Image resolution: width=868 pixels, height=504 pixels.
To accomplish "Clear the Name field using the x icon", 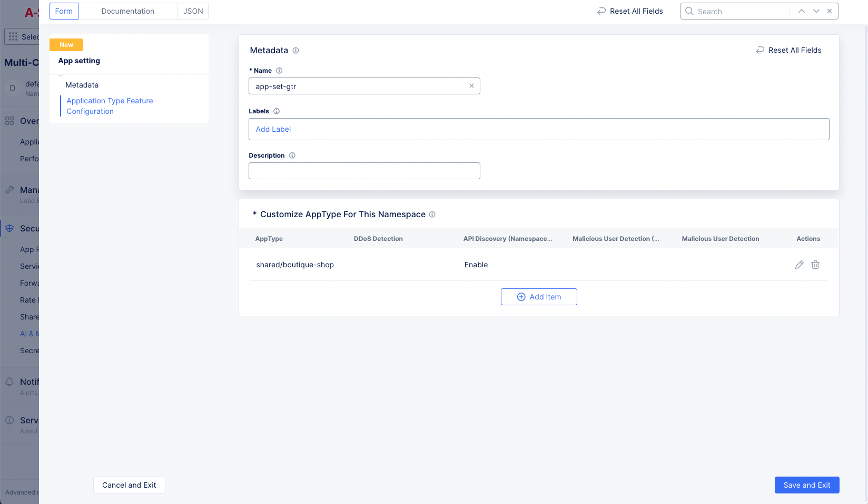I will click(x=471, y=86).
